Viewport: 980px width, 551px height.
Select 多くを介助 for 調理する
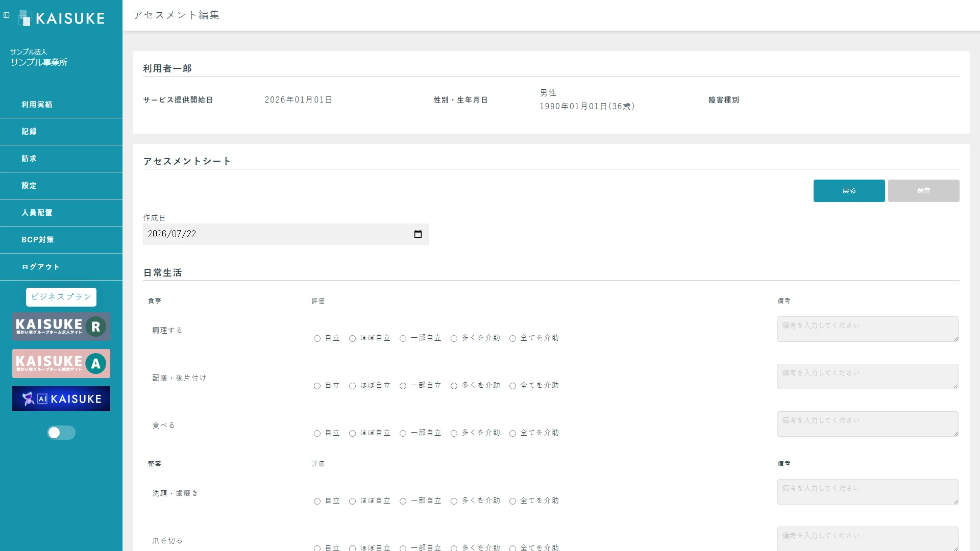454,338
